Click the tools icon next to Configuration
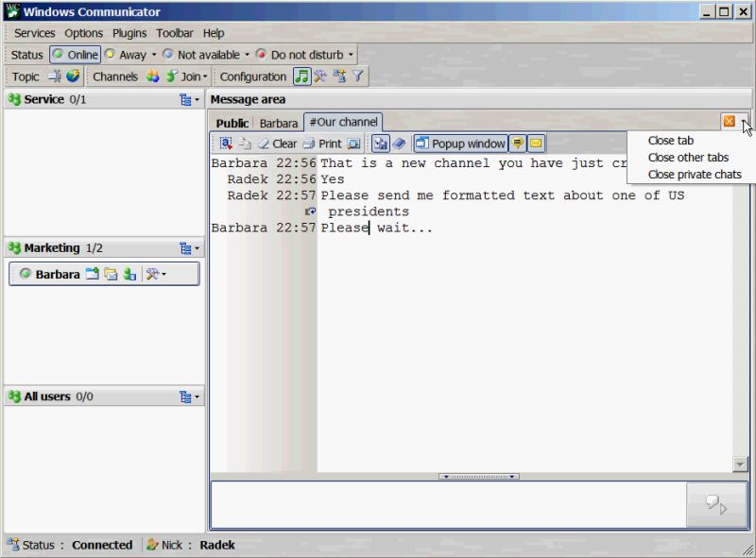This screenshot has width=756, height=558. (318, 76)
